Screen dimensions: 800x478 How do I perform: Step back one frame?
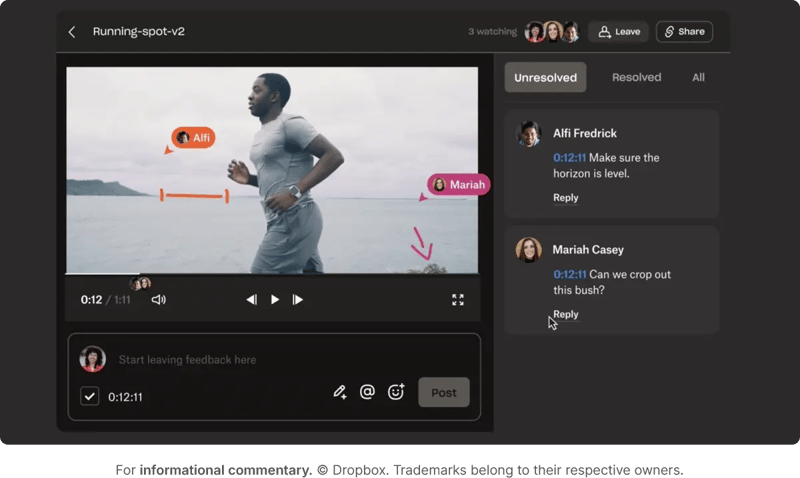[252, 299]
